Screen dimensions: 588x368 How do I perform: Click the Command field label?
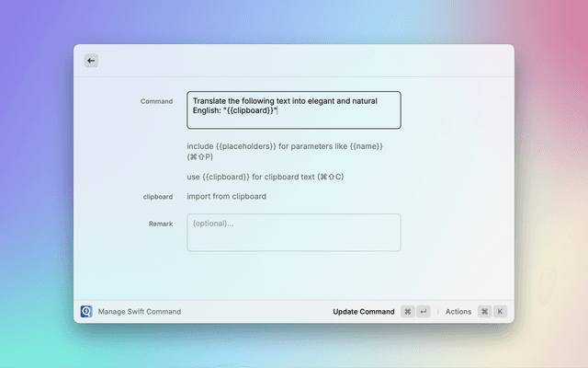tap(156, 101)
